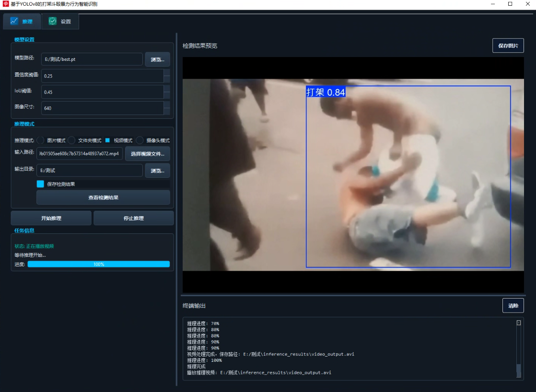Click the terminal line 视频处理完成，保存路径

(x=270, y=354)
